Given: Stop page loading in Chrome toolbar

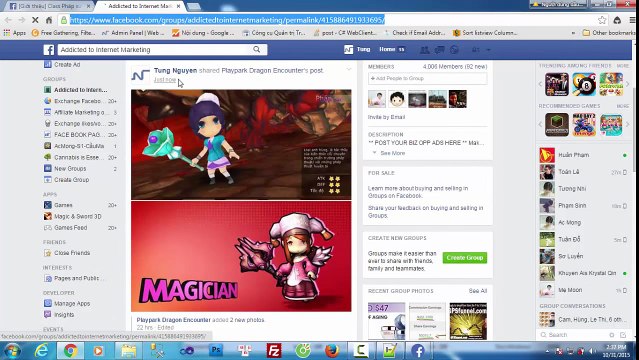Looking at the screenshot, I should tap(35, 20).
